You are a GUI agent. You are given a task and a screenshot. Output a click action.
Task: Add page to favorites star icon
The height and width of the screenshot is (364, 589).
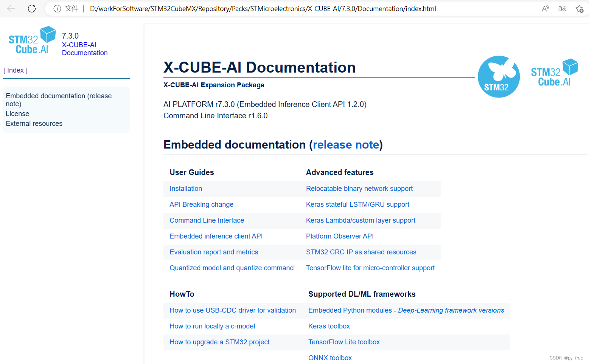[579, 8]
